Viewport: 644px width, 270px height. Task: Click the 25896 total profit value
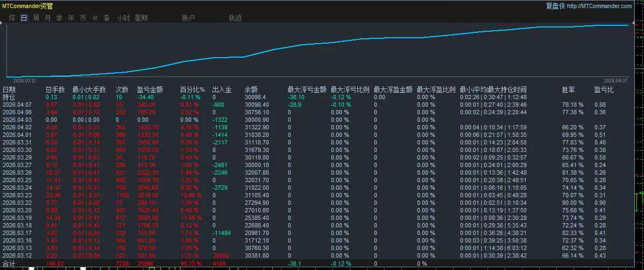point(145,264)
